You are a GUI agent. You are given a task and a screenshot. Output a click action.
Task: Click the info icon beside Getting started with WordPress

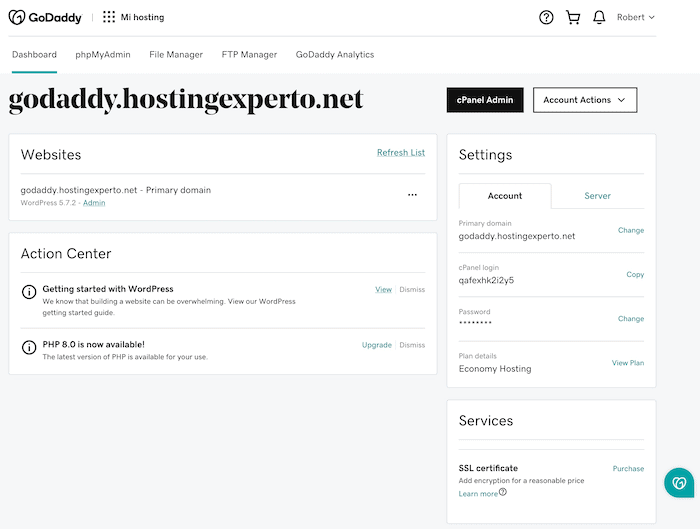point(29,292)
